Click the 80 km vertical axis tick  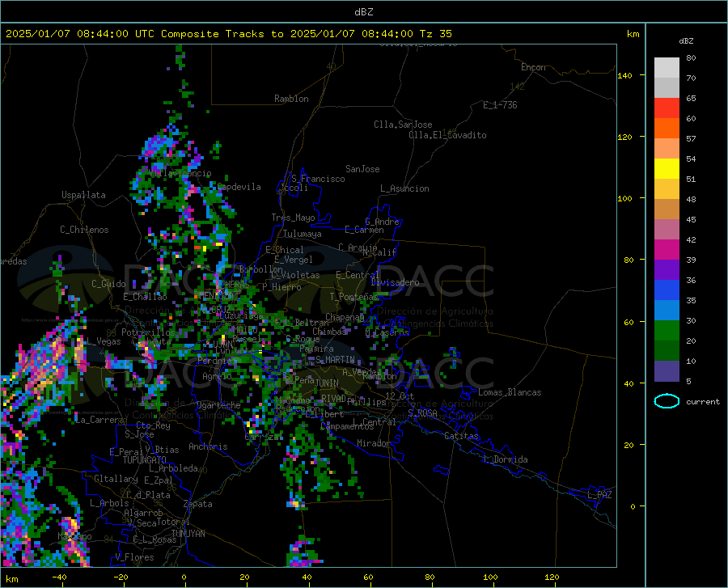(629, 260)
